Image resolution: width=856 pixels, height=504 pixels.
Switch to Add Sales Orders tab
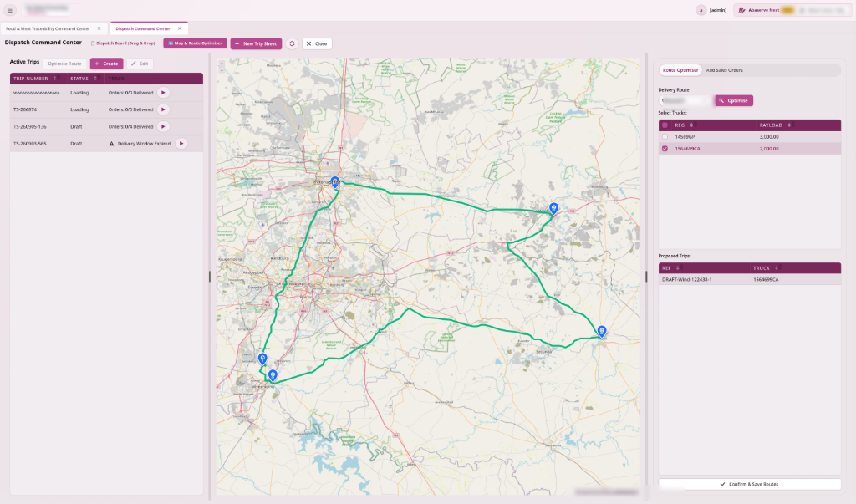point(725,70)
